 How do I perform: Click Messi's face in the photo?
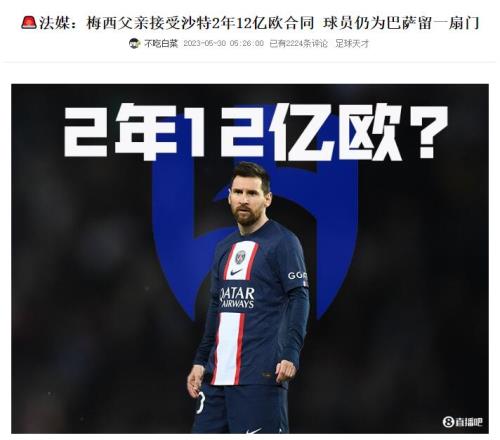click(x=248, y=200)
